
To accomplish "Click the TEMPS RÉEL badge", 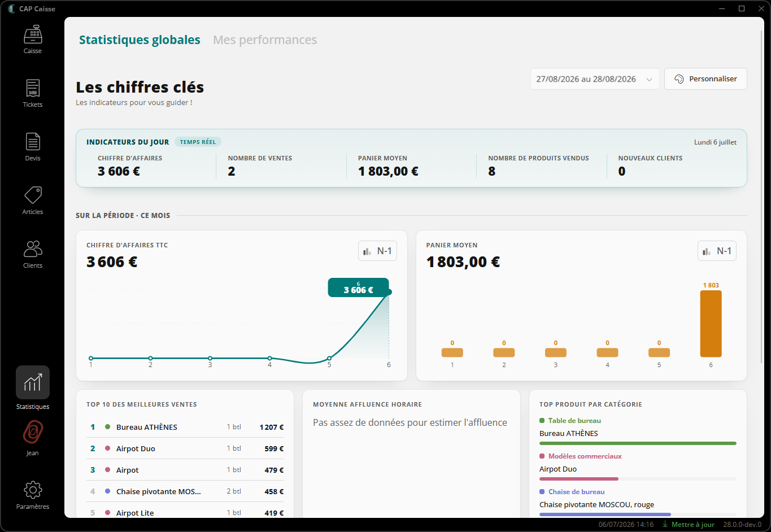I will (x=198, y=142).
